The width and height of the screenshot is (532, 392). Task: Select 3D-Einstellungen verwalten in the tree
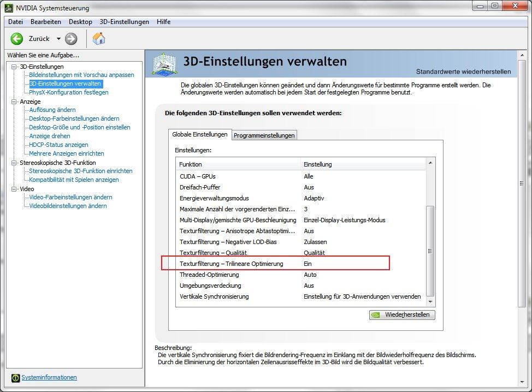point(65,84)
